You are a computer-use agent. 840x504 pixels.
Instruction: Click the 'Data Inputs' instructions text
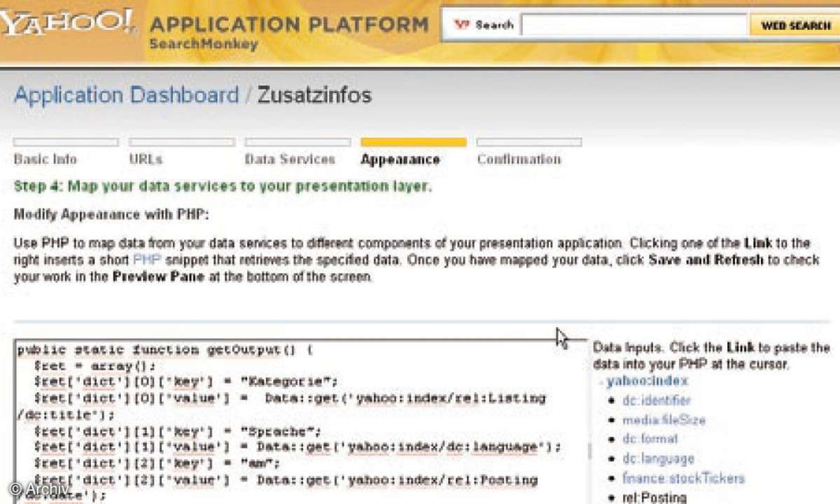tap(711, 356)
